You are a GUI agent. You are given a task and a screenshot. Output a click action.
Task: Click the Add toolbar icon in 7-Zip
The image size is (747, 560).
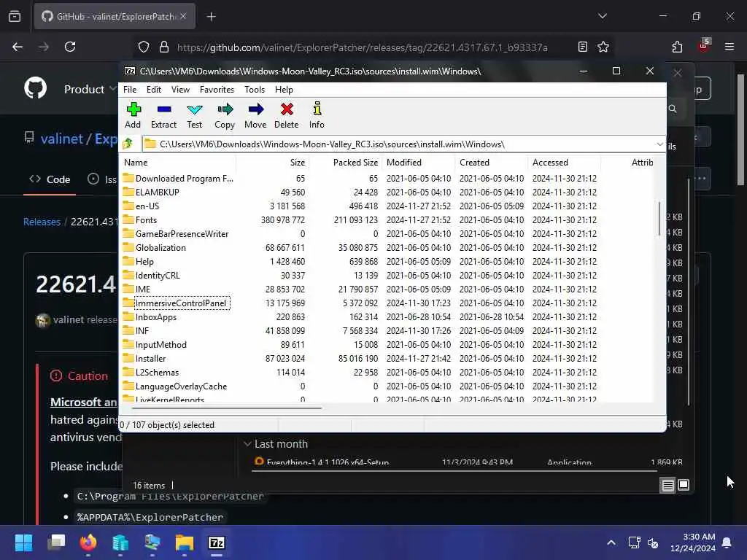coord(133,115)
